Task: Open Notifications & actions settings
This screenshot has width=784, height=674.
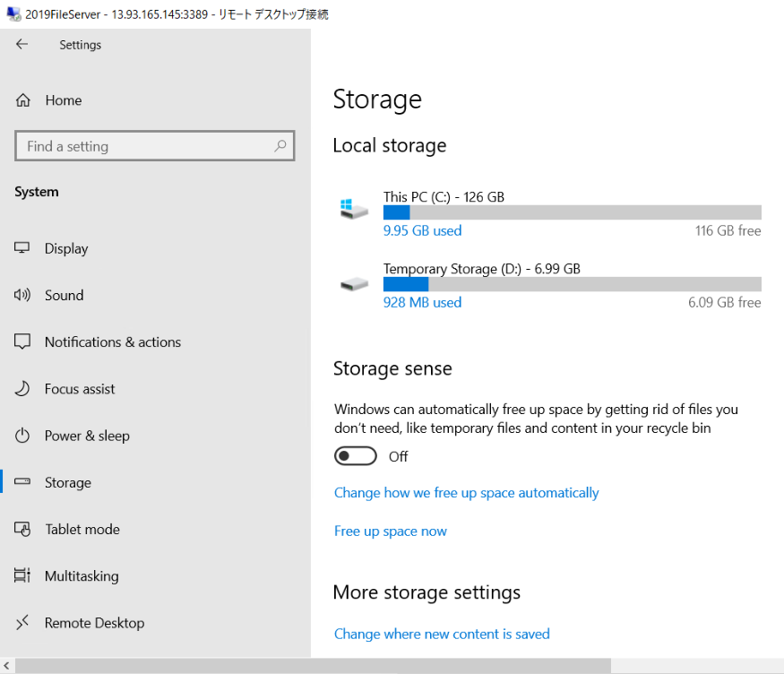Action: (x=112, y=342)
